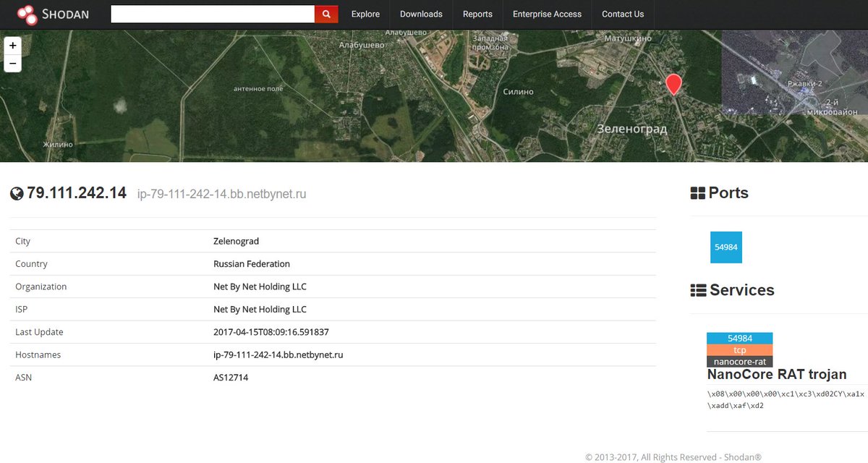Screen dimensions: 868x463
Task: Select the Organization value Net By Net Holding
Action: tap(260, 286)
